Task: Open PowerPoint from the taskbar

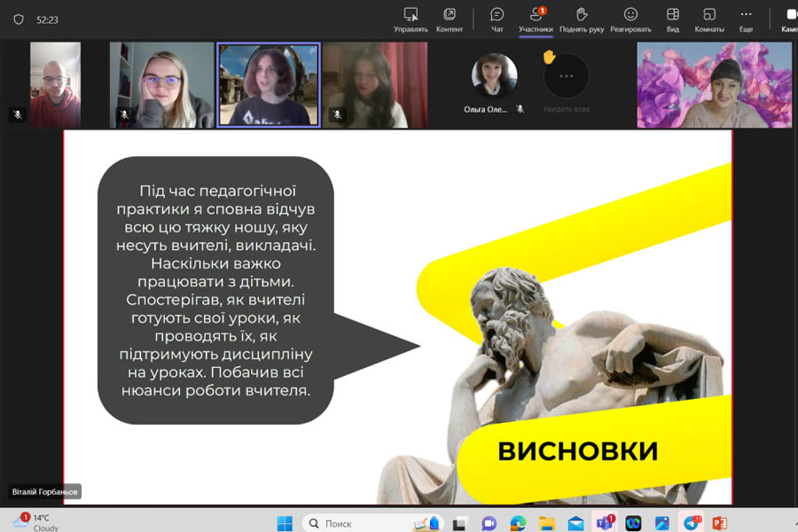Action: 719,522
